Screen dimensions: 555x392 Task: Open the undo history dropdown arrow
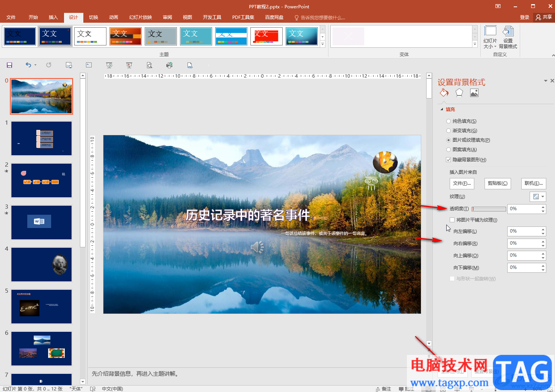(36, 65)
